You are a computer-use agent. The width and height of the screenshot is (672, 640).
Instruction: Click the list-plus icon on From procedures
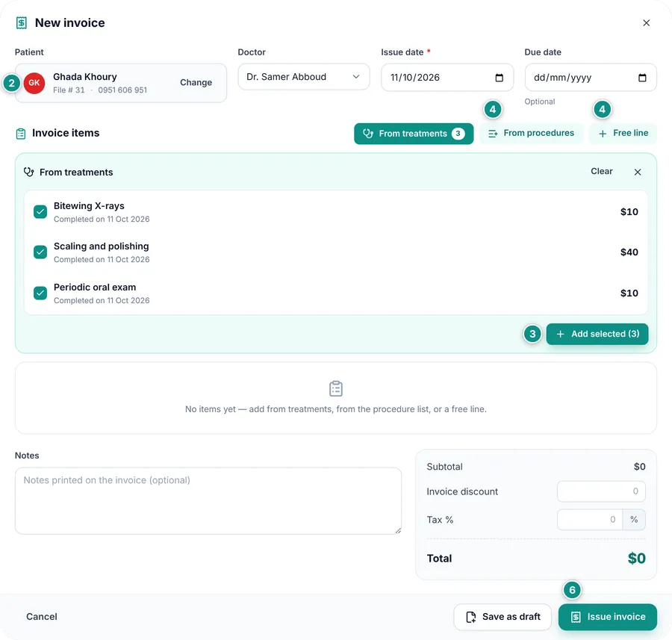tap(493, 134)
